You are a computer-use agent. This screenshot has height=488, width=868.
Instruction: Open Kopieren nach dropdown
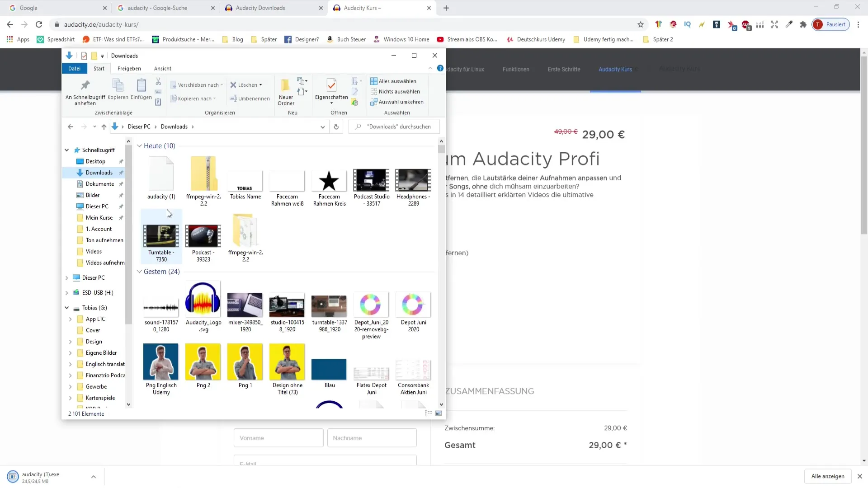pyautogui.click(x=194, y=99)
